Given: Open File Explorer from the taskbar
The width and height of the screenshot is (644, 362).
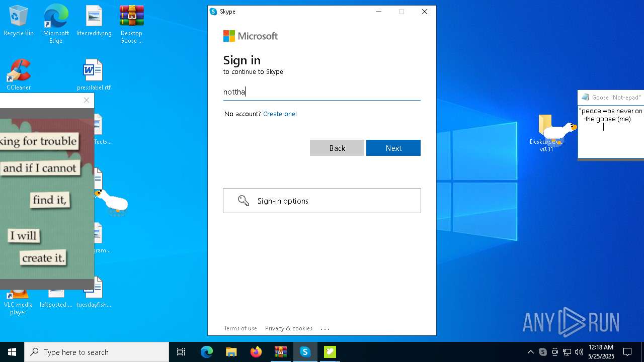Looking at the screenshot, I should click(x=231, y=352).
